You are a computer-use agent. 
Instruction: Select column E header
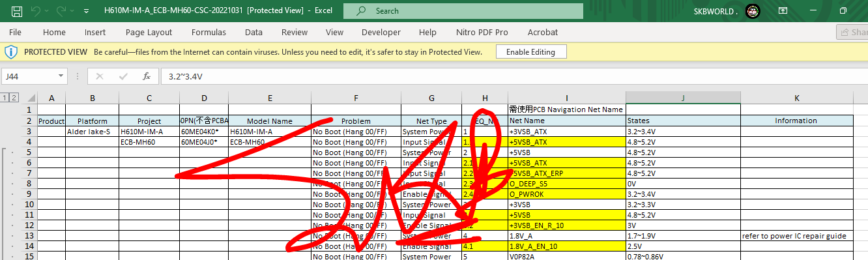pos(270,98)
